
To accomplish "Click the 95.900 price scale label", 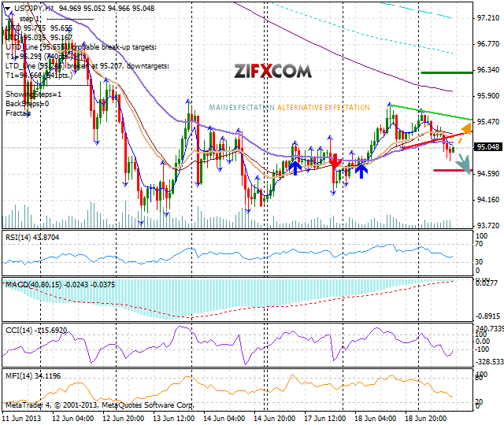I will (x=488, y=96).
